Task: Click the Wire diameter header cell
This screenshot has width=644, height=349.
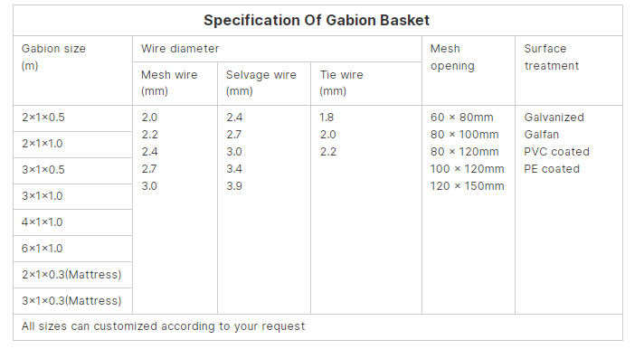Action: tap(278, 49)
